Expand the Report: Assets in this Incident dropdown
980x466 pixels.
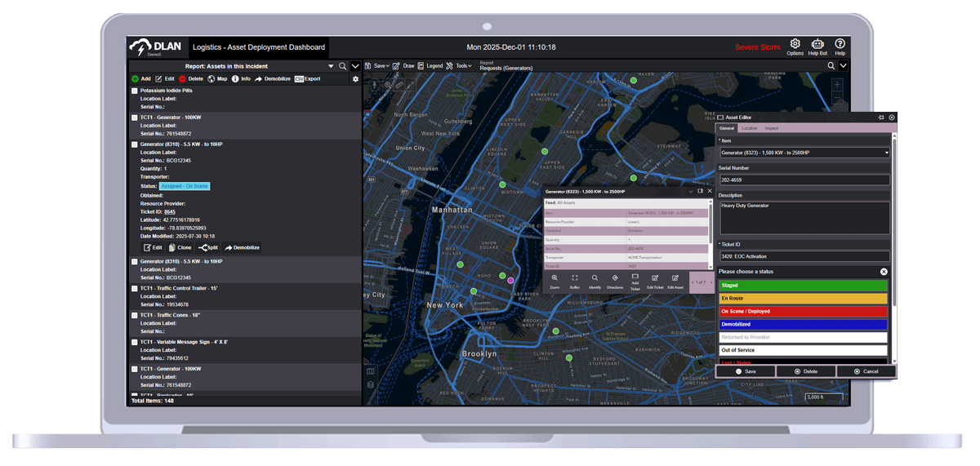click(x=331, y=66)
